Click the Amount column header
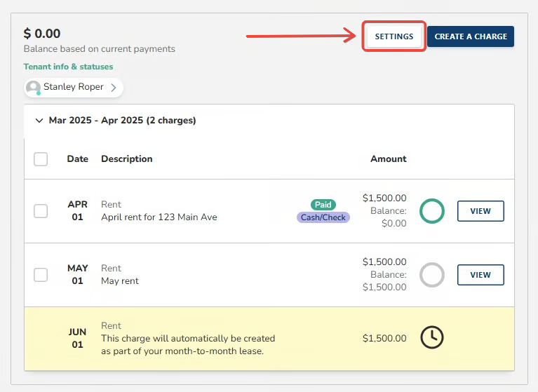 pyautogui.click(x=389, y=158)
